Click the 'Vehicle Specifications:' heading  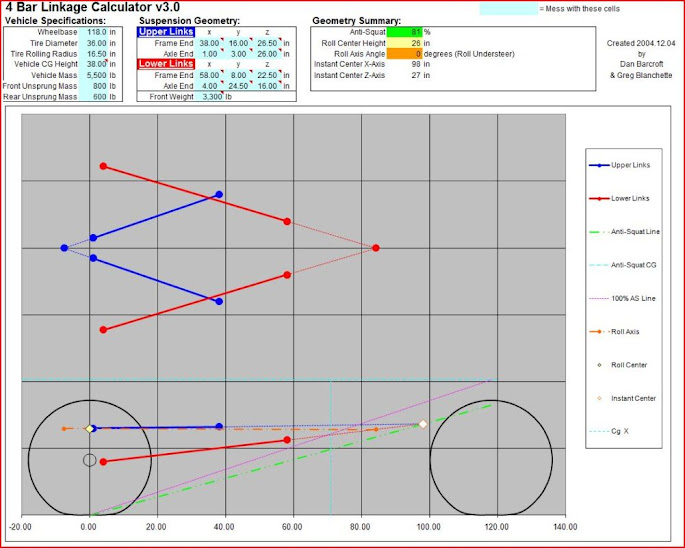point(55,21)
